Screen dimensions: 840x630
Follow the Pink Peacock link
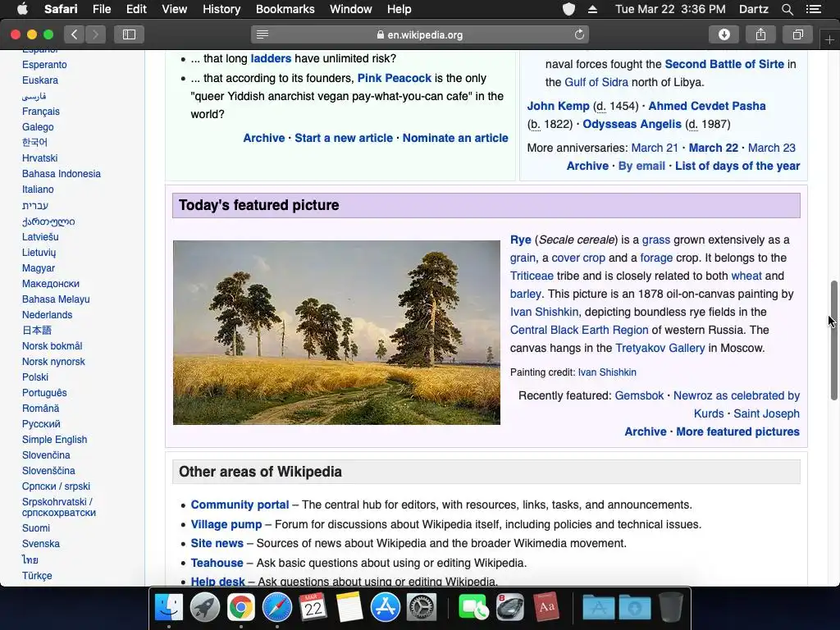[x=395, y=78]
